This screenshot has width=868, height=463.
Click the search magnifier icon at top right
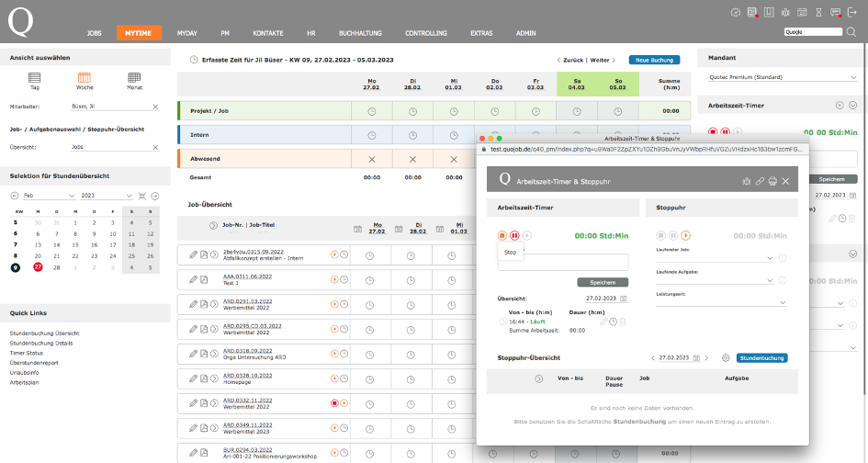tap(851, 32)
